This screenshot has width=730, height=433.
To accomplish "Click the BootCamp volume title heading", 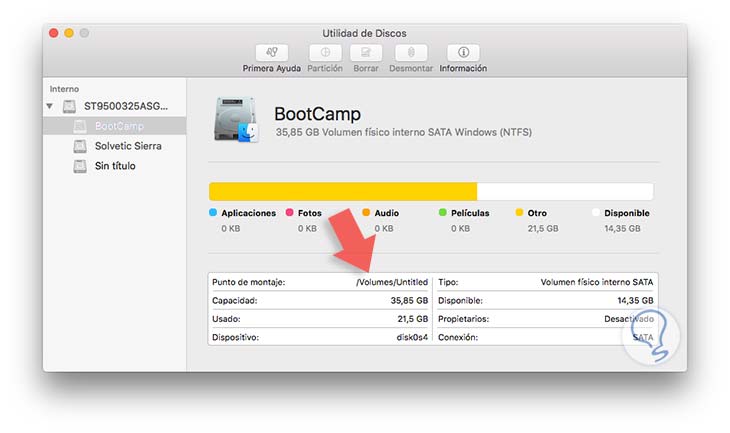I will click(318, 114).
